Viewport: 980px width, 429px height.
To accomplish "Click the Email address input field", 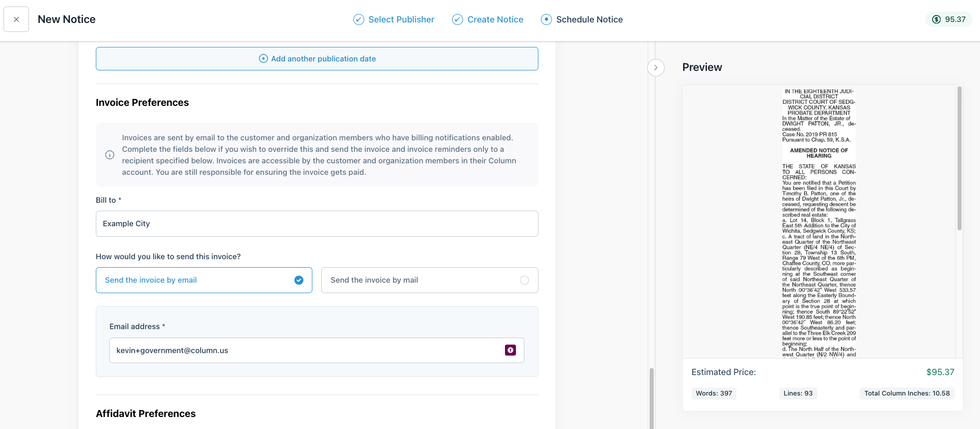I will click(317, 350).
